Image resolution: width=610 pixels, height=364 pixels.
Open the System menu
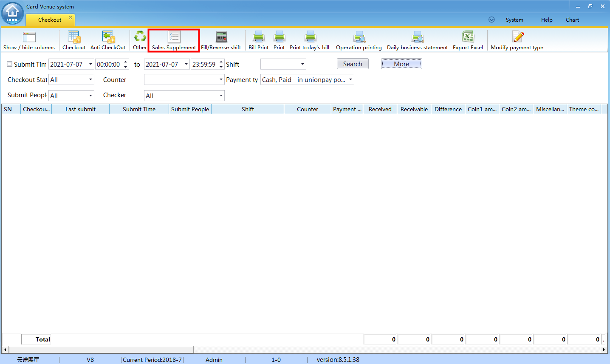tap(514, 20)
